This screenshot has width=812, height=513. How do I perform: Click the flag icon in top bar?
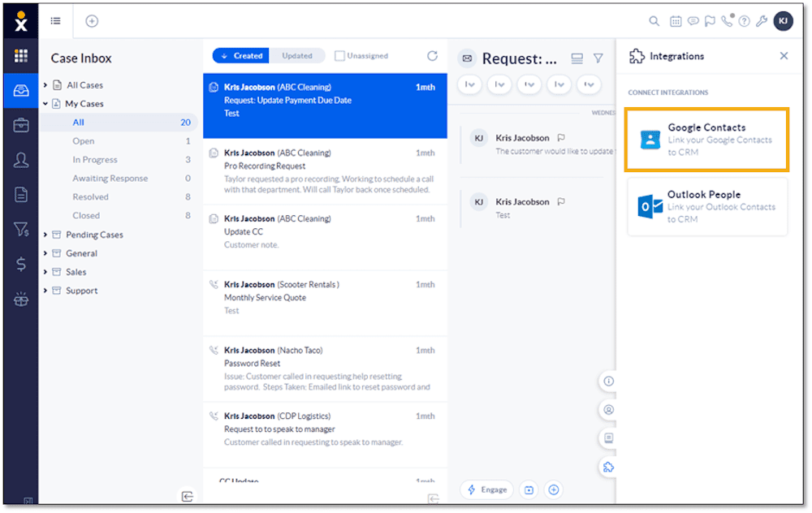pyautogui.click(x=710, y=21)
